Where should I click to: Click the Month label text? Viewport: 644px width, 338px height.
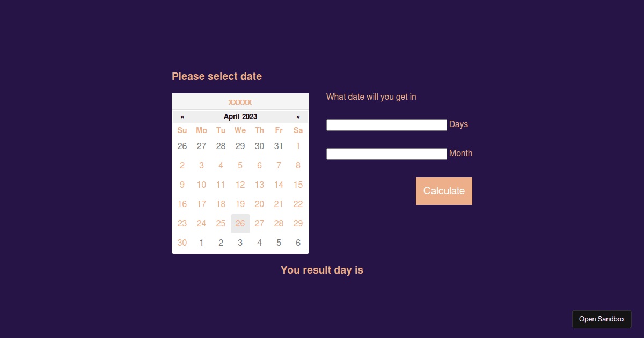460,153
